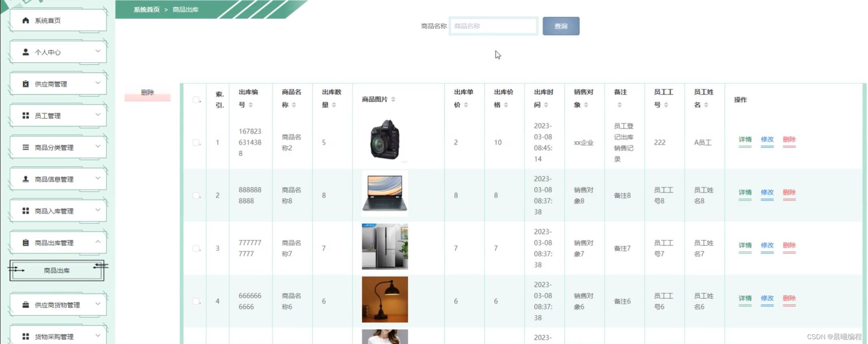Check the row 2 checkbox for 商品名称8

point(196,195)
